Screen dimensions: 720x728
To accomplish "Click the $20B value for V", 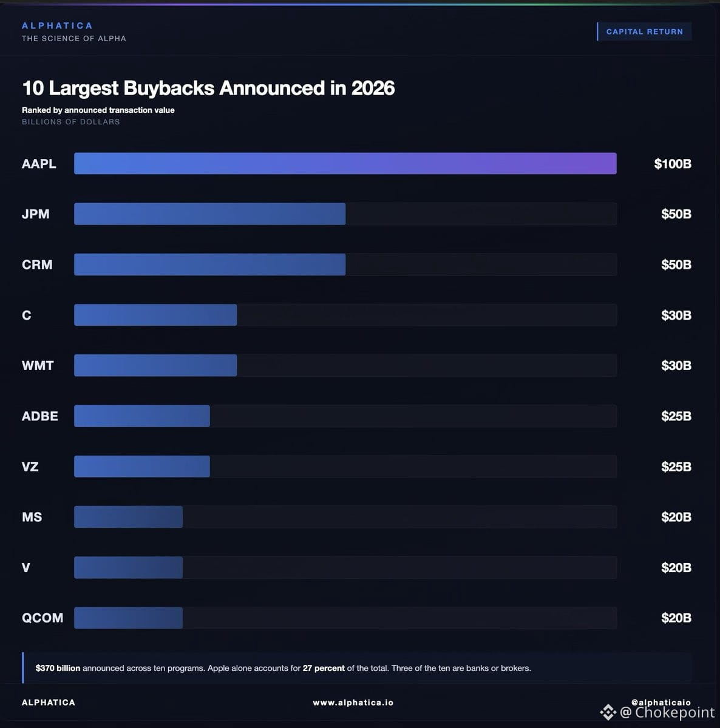I will coord(676,568).
